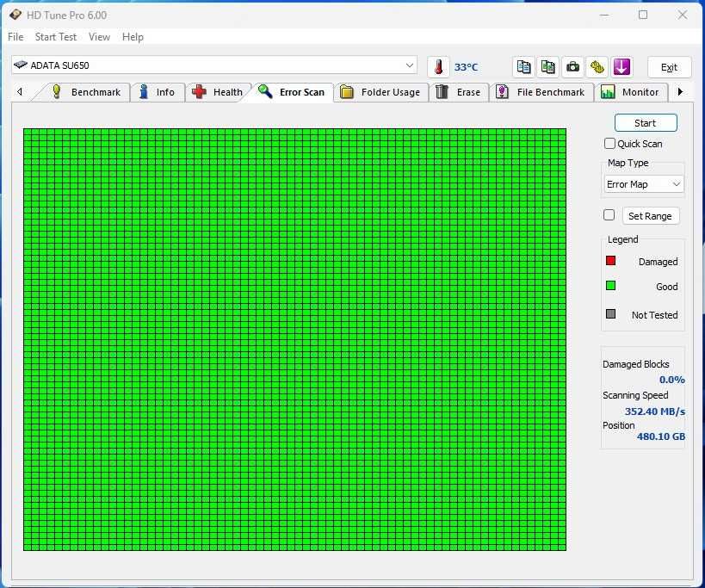
Task: Click the Folder Usage folder icon
Action: point(347,92)
